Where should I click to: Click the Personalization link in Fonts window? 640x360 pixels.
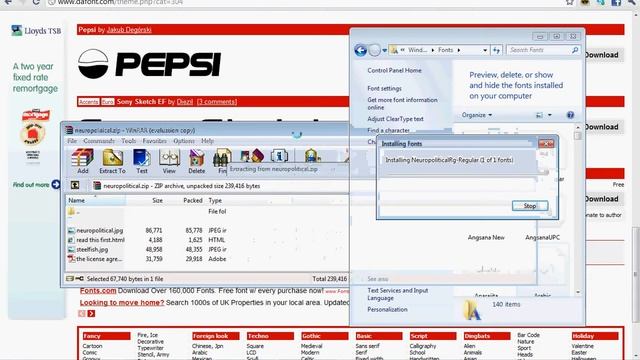point(387,309)
